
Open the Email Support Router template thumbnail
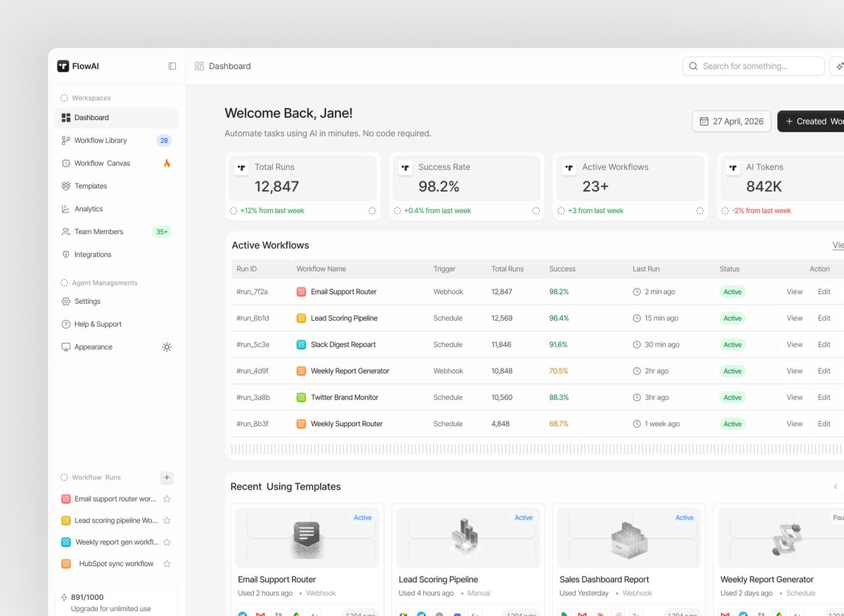click(307, 538)
